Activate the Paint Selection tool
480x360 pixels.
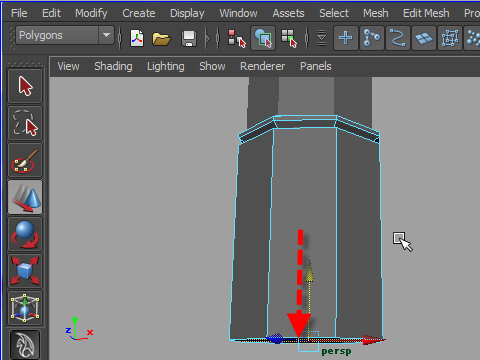tap(25, 160)
